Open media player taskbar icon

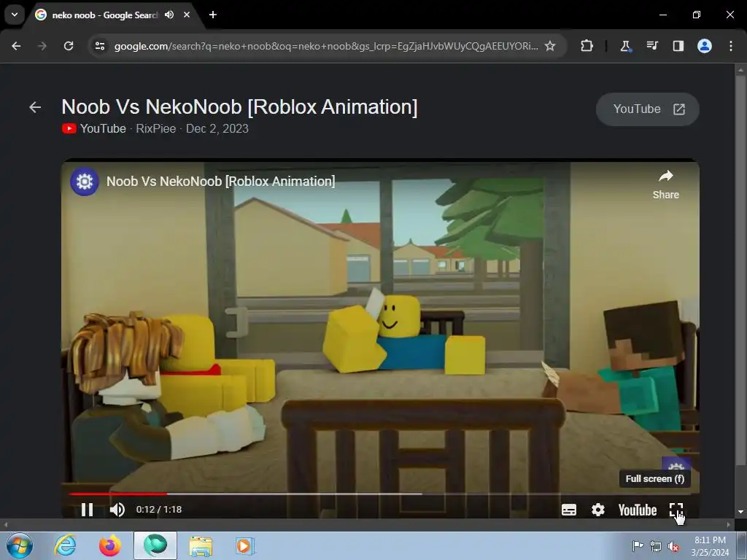point(245,545)
